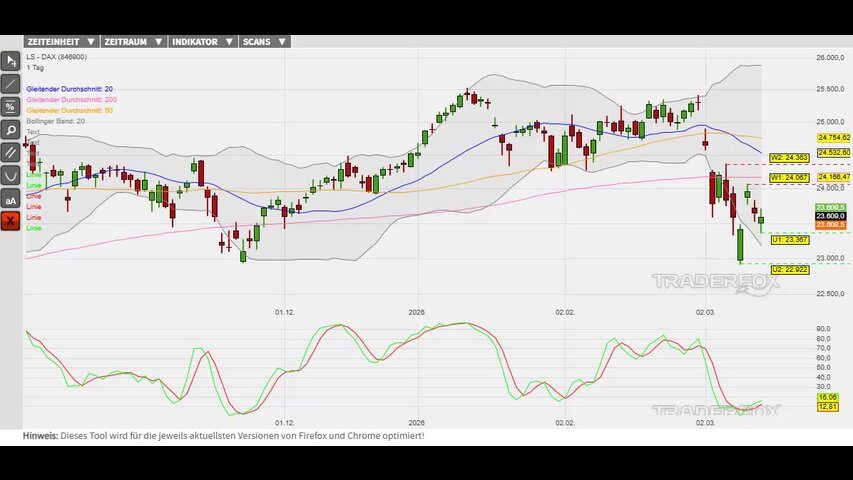This screenshot has width=853, height=480.
Task: Click the W2: 24.363 resistance label
Action: [788, 158]
